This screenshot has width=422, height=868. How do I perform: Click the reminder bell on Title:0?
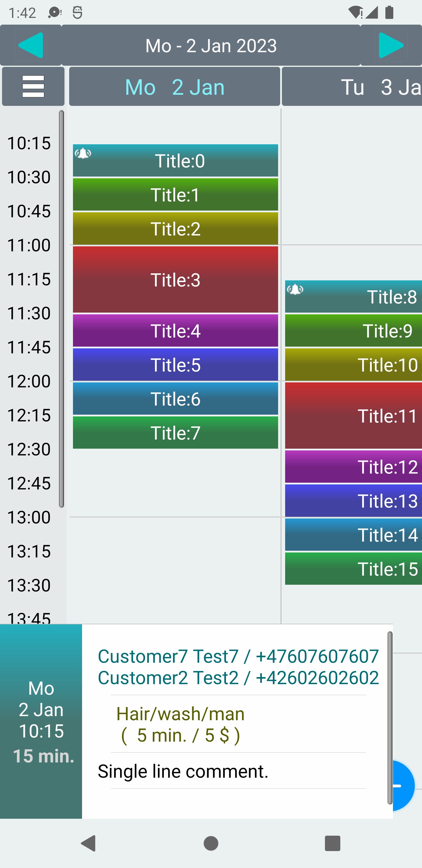[x=83, y=154]
